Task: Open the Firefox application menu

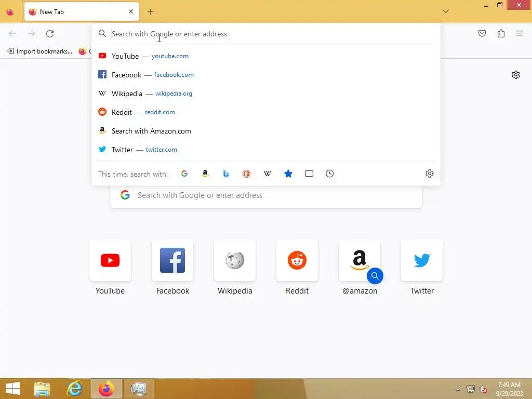Action: 520,33
